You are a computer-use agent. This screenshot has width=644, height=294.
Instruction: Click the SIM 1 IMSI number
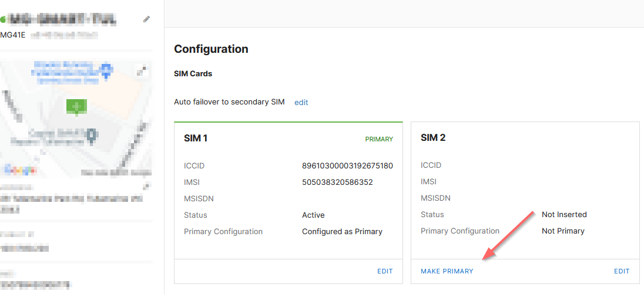(x=337, y=182)
